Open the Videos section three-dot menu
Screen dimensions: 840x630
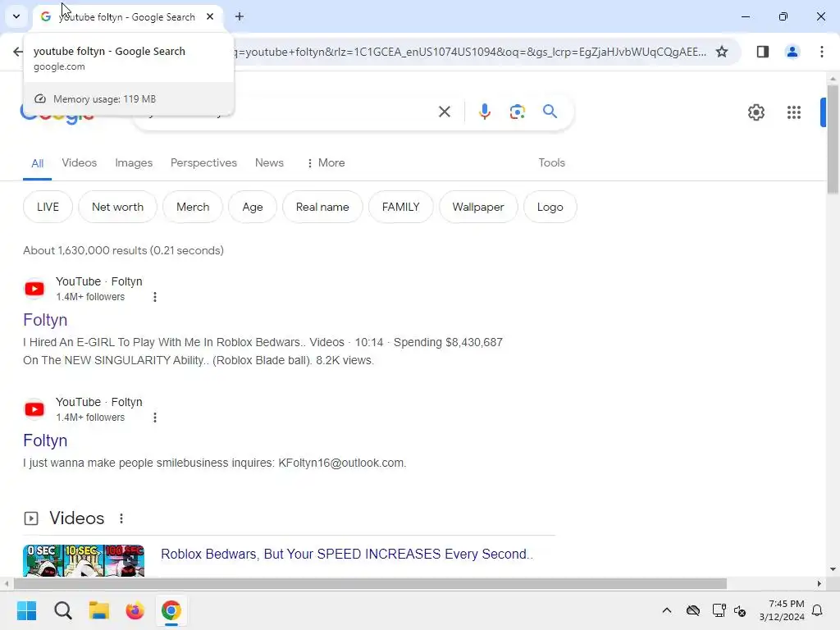point(121,518)
